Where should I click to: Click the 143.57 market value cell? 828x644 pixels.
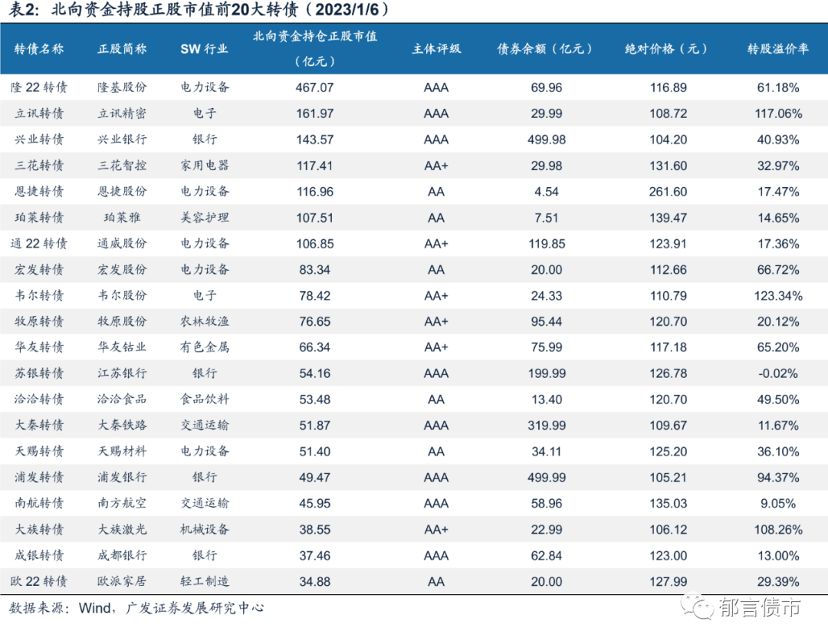pyautogui.click(x=315, y=140)
